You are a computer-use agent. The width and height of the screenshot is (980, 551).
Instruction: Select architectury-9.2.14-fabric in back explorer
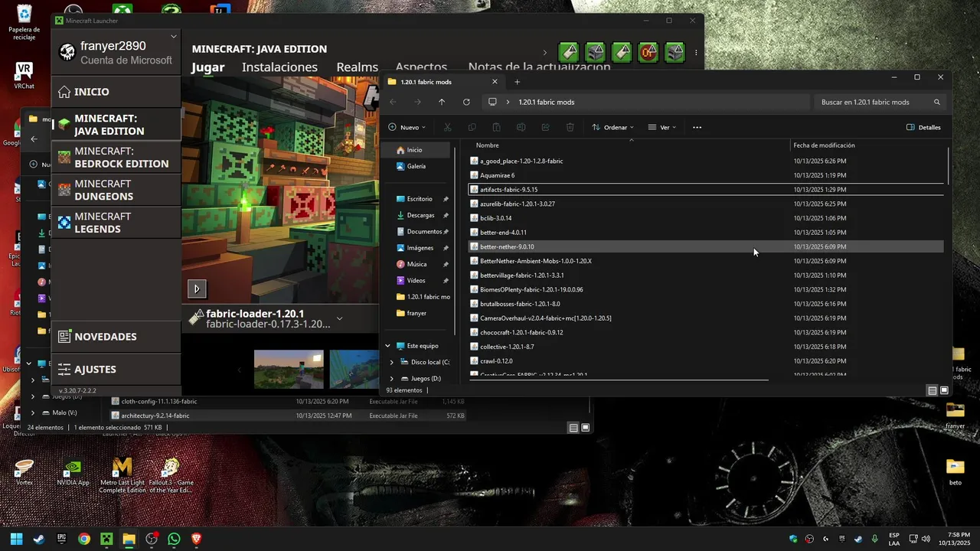pyautogui.click(x=288, y=416)
